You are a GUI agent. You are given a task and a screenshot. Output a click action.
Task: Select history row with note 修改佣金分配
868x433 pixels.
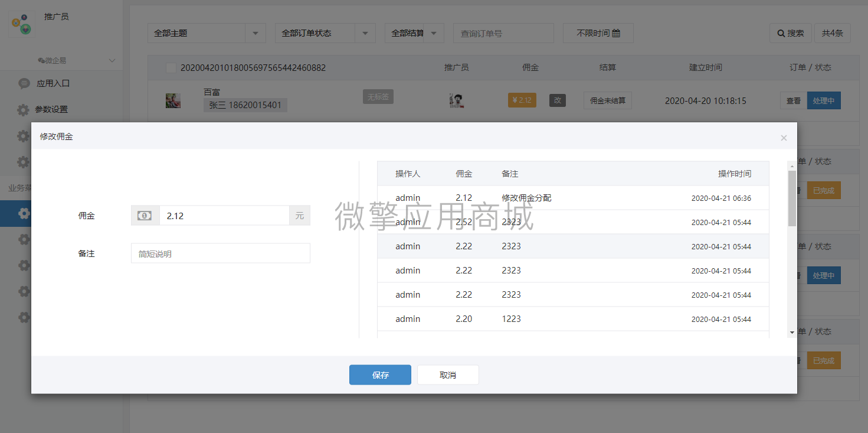(x=573, y=198)
